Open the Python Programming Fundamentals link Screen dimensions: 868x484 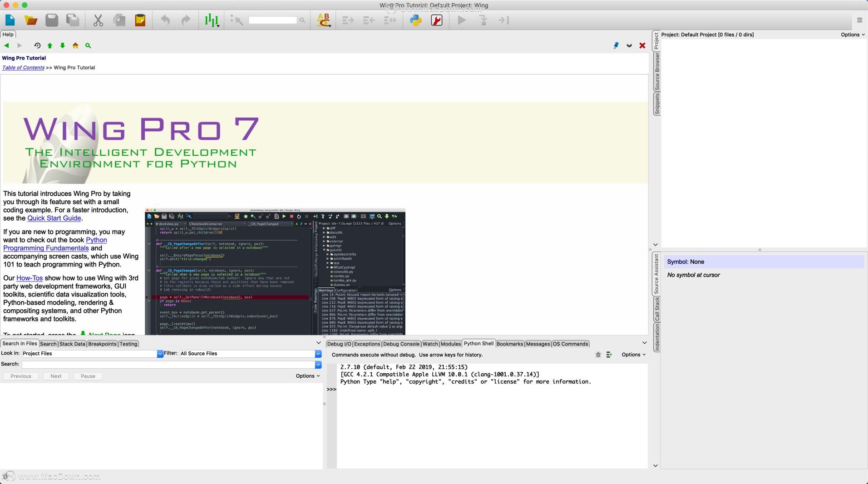click(46, 248)
